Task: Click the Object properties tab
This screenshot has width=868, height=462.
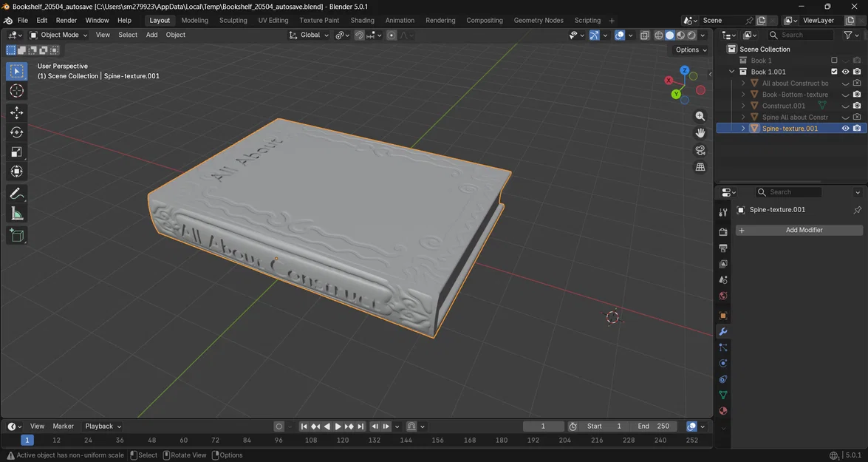Action: coord(722,315)
